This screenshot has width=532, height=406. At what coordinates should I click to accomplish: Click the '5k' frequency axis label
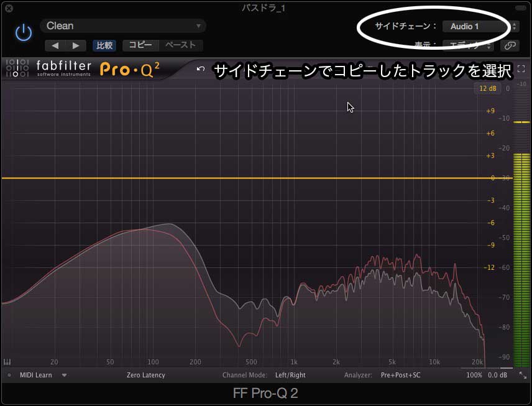pyautogui.click(x=392, y=362)
